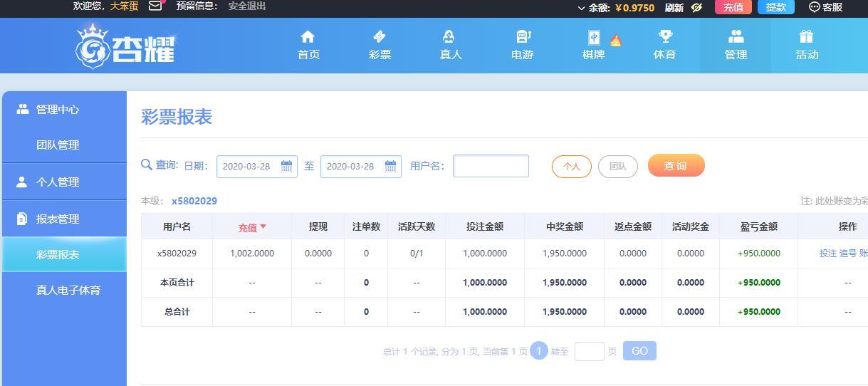
Task: Click 本页合计 row label
Action: 177,283
